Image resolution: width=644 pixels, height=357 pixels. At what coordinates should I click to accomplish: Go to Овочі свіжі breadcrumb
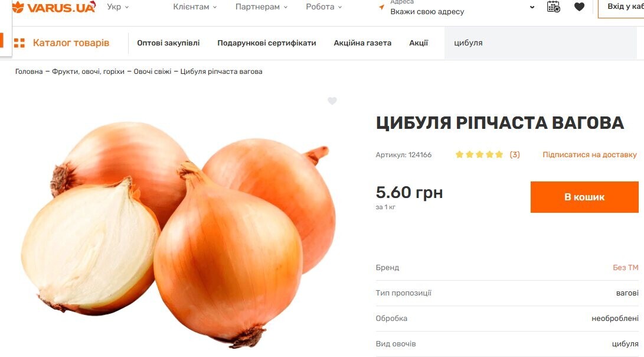152,72
